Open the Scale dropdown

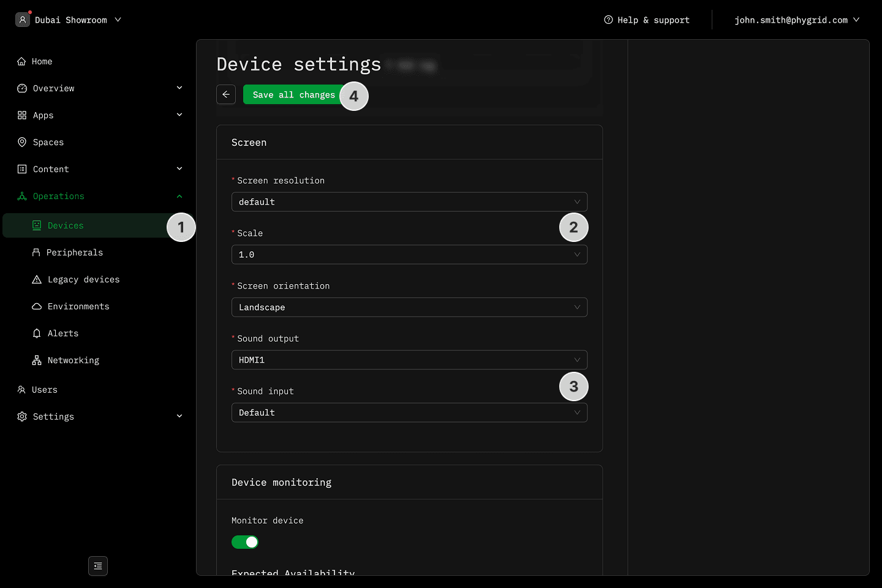click(409, 255)
